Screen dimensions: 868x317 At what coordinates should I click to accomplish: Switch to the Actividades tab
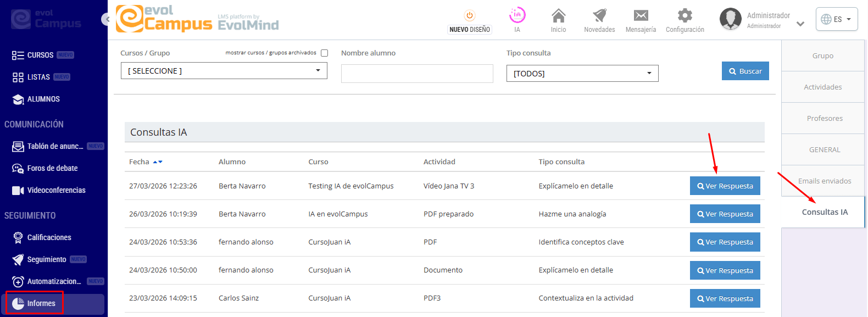tap(823, 87)
